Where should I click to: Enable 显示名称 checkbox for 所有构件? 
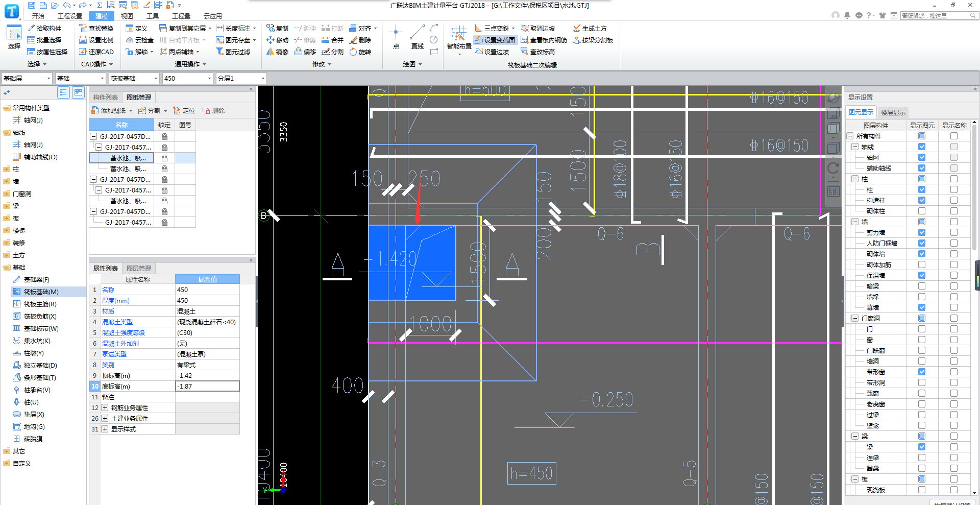coord(953,136)
